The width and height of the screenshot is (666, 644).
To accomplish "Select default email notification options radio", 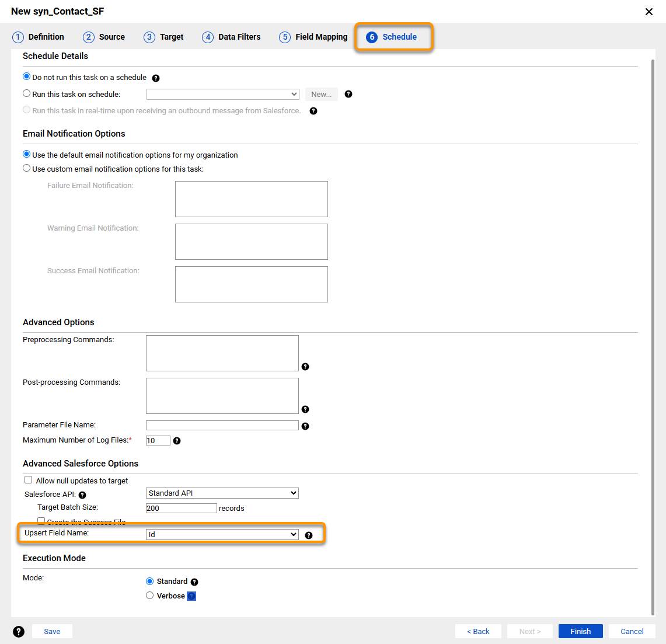I will click(27, 154).
